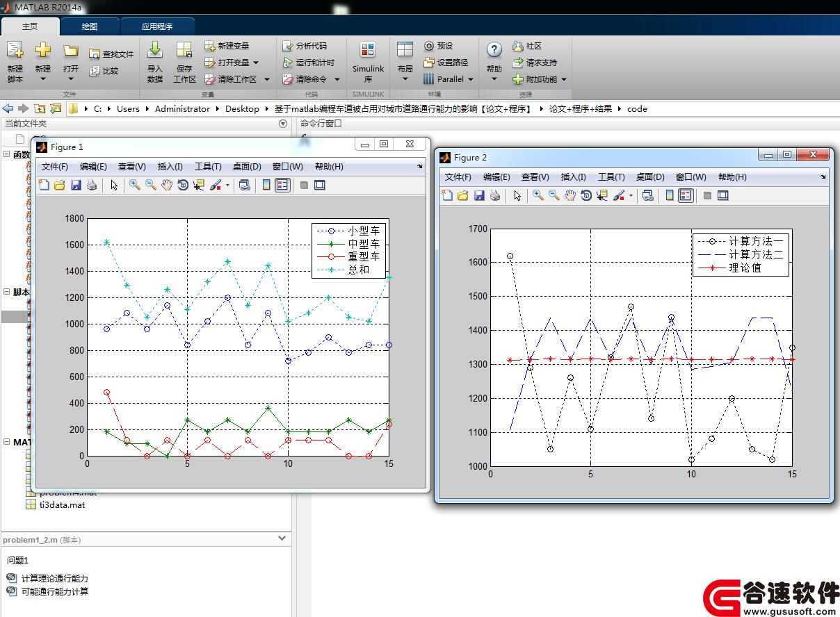Click Open File icon in Figure 2 toolbar
840x617 pixels.
[463, 196]
